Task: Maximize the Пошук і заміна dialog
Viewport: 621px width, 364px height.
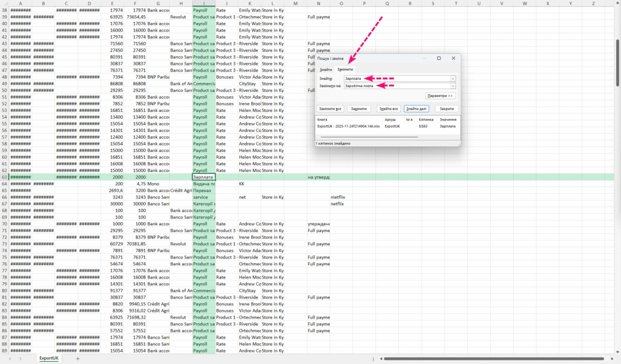Action: pos(439,58)
